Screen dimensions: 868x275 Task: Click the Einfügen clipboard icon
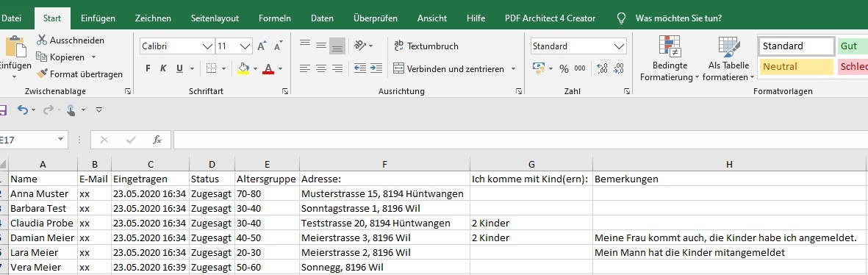15,46
